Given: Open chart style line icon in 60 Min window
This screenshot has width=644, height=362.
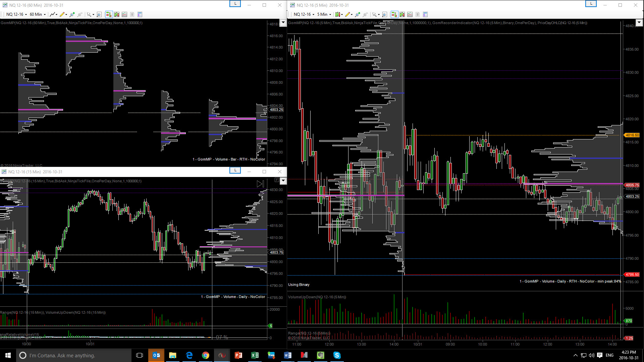Looking at the screenshot, I should (x=52, y=14).
